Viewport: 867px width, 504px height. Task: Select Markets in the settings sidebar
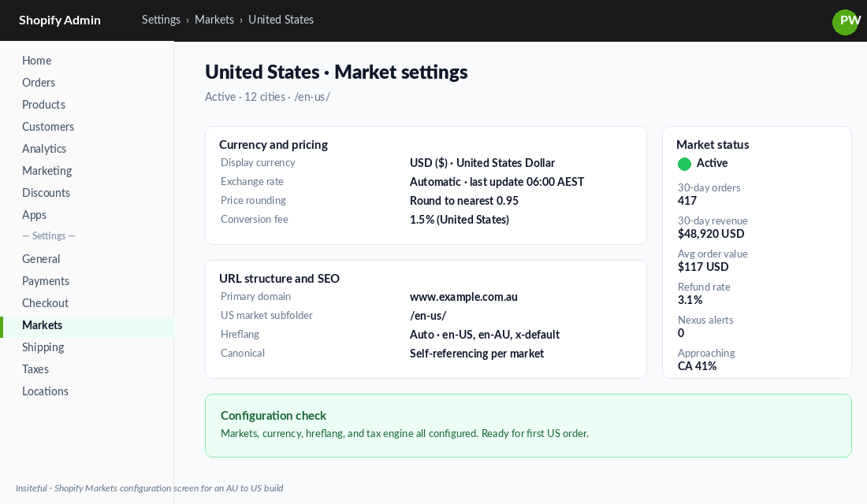click(x=87, y=325)
